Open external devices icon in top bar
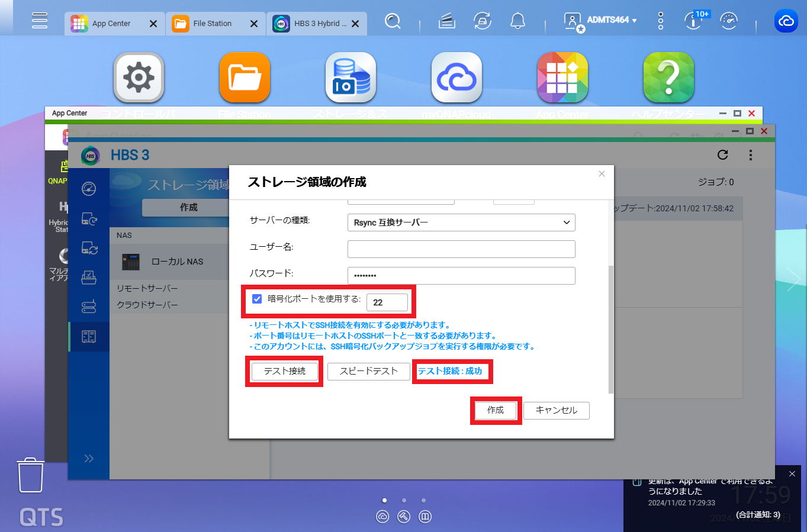The height and width of the screenshot is (532, 807). 483,21
